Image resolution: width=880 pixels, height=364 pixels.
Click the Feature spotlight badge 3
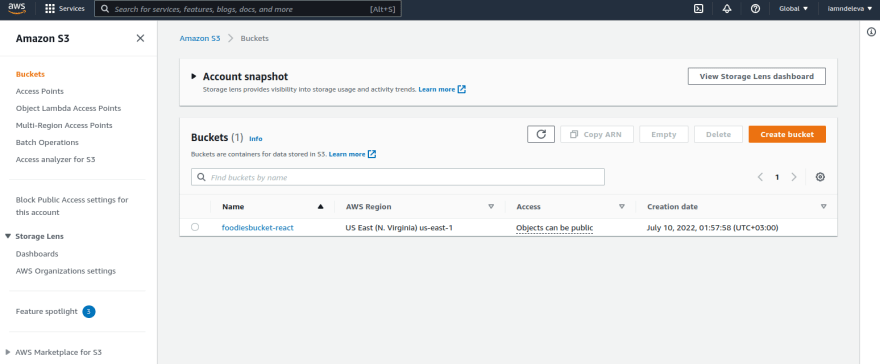[89, 311]
